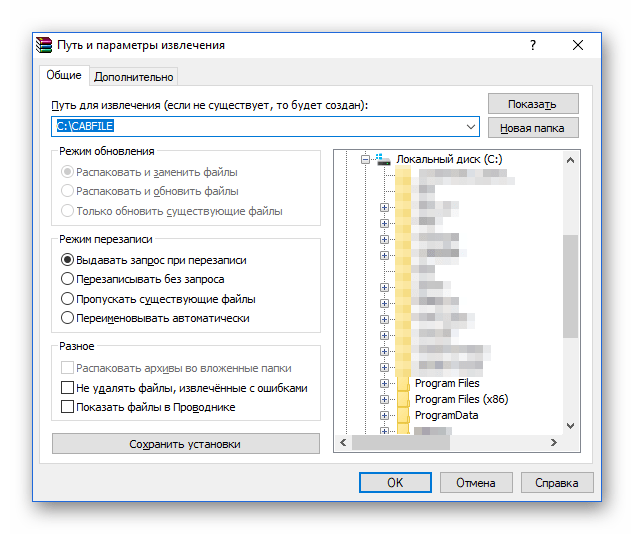Select 'Перезаписывать без запроса' radio option
The image size is (634, 534).
click(x=68, y=279)
